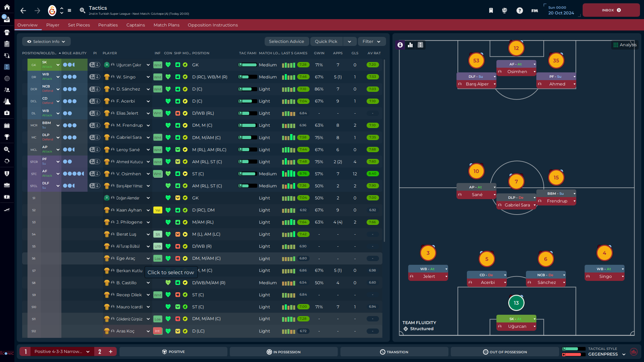The image size is (644, 362).
Task: Click the Selection Advice button
Action: [287, 41]
